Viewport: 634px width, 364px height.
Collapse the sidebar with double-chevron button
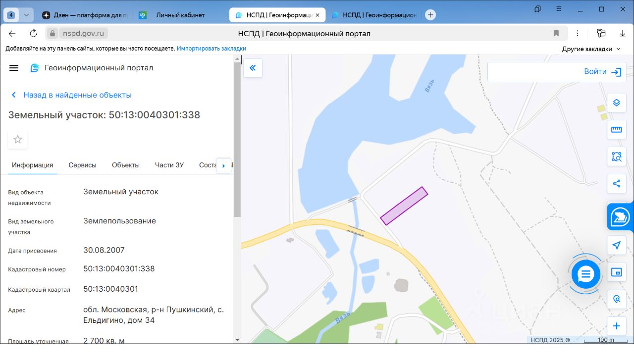coord(253,68)
